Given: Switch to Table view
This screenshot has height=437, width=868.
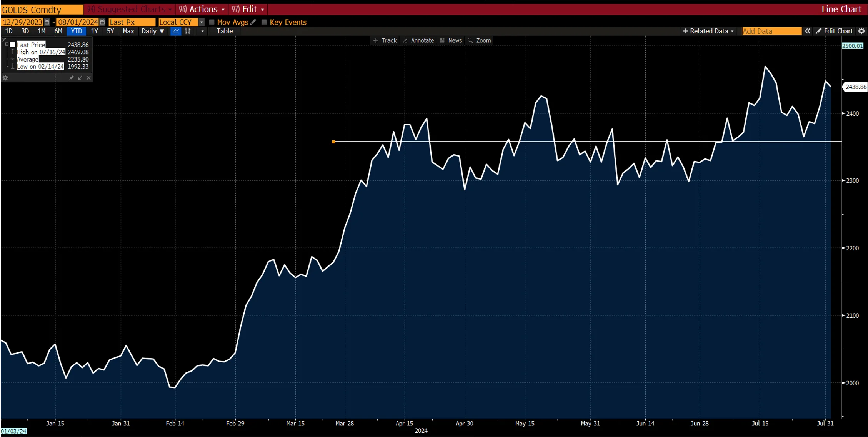Looking at the screenshot, I should point(225,31).
